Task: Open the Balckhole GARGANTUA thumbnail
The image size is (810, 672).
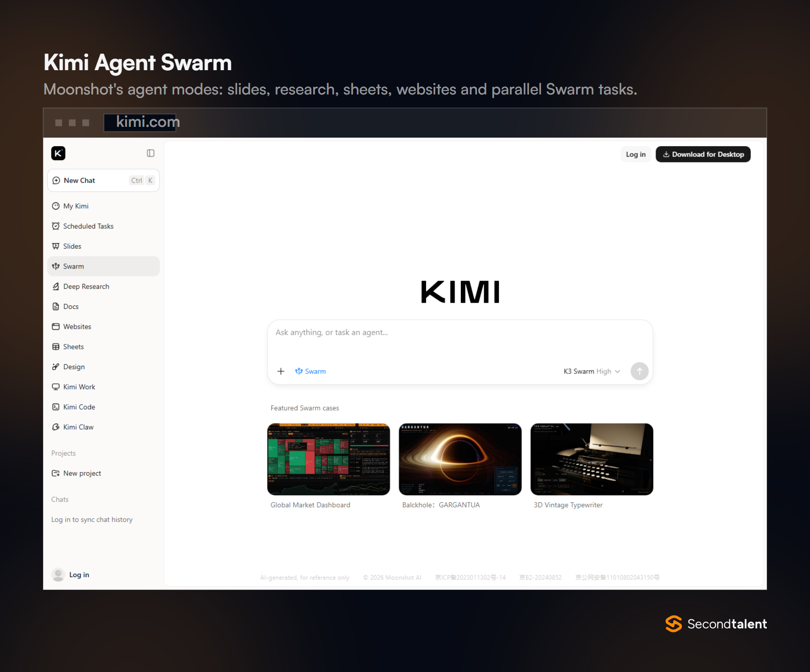Action: tap(460, 459)
